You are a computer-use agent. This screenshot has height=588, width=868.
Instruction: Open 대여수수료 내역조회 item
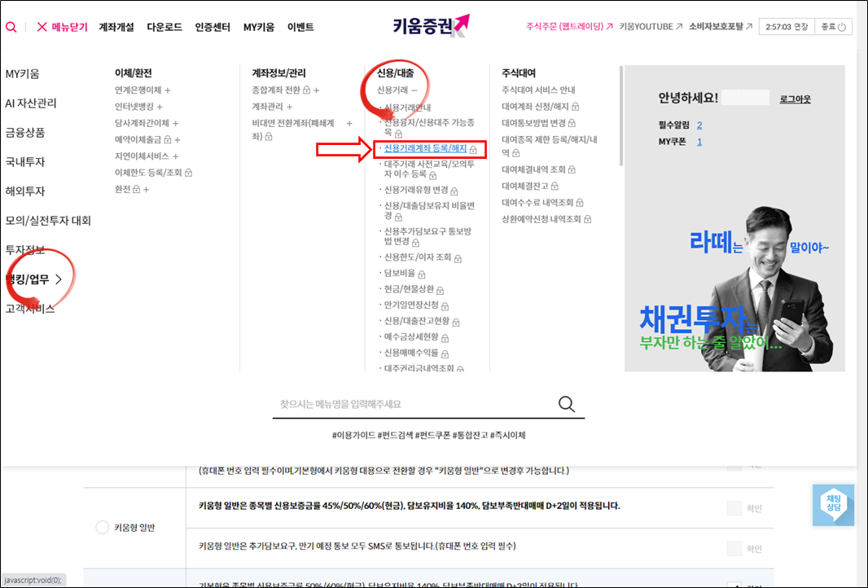pos(542,203)
